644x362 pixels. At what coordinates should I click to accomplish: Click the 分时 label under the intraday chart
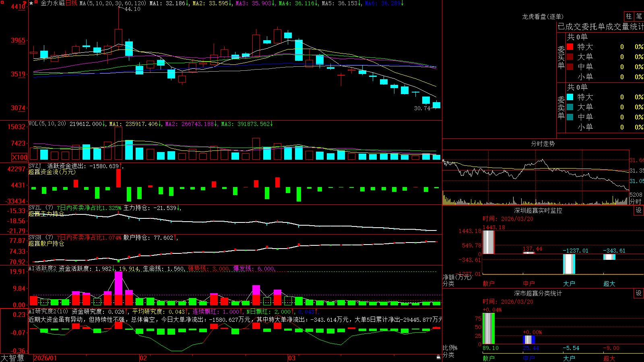(x=636, y=202)
